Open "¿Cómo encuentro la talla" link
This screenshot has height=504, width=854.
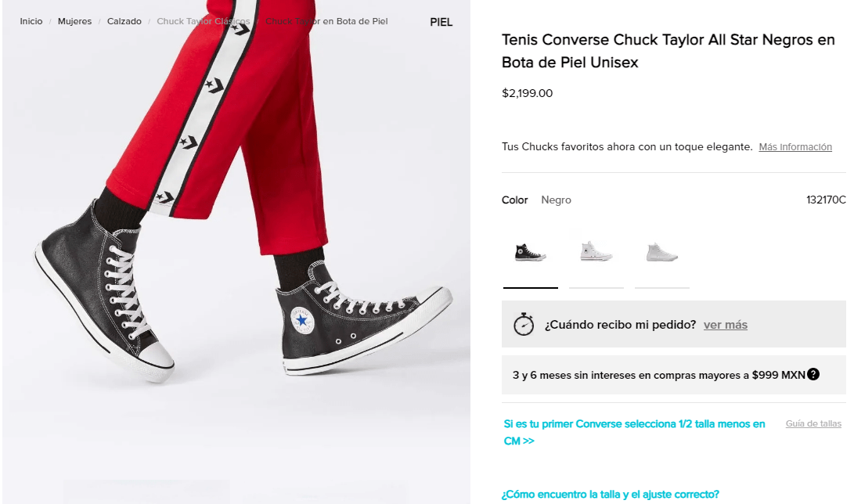pyautogui.click(x=611, y=494)
